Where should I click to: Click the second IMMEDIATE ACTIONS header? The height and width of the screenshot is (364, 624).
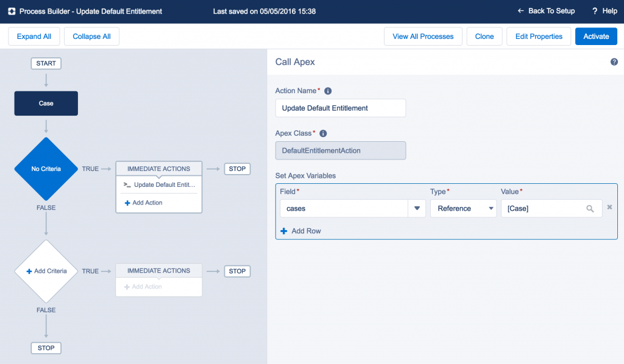[x=159, y=271]
